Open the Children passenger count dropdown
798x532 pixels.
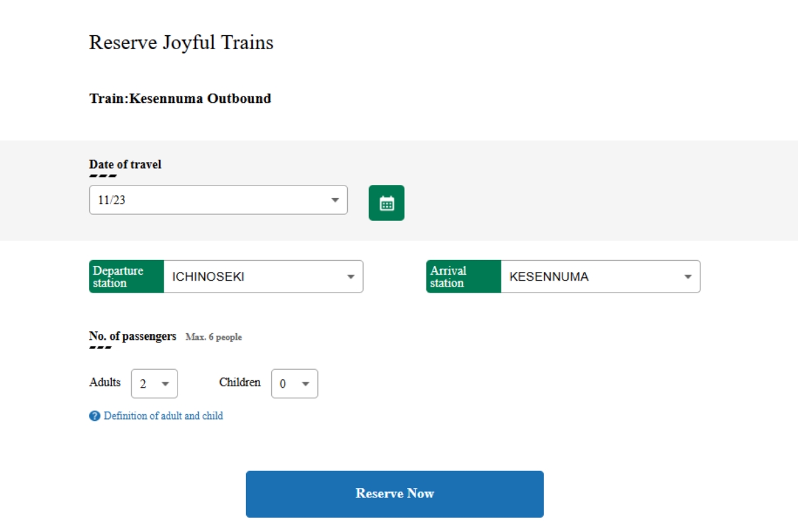click(x=295, y=383)
